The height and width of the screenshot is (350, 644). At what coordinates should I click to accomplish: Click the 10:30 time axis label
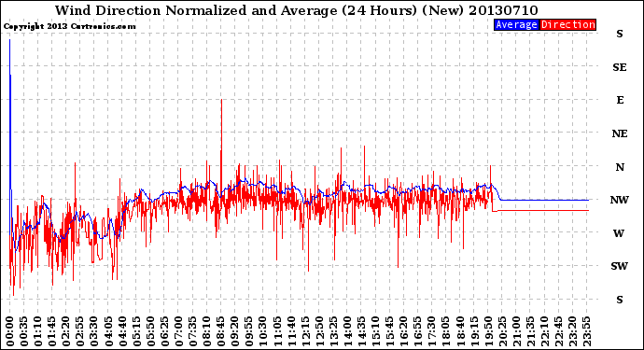[263, 331]
